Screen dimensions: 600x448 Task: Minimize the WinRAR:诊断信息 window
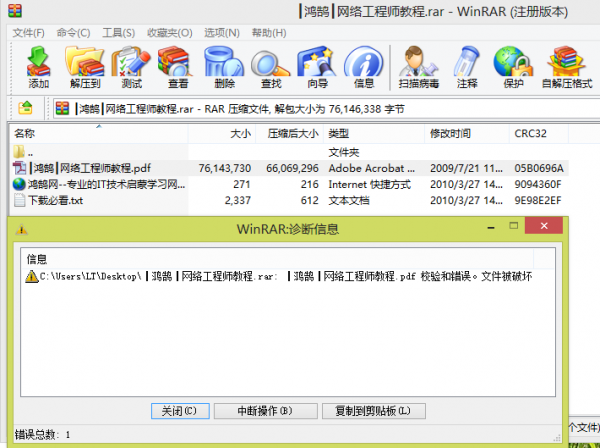coord(491,226)
